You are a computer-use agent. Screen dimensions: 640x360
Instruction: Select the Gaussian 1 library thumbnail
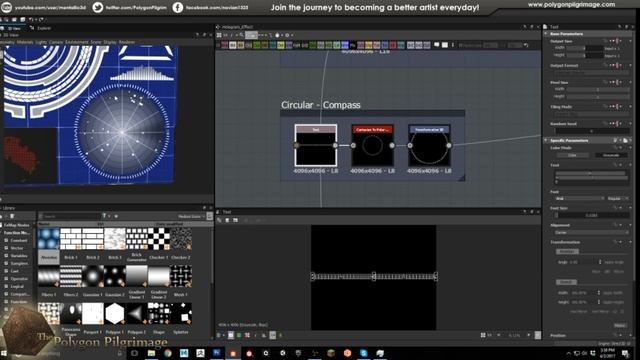pos(93,276)
